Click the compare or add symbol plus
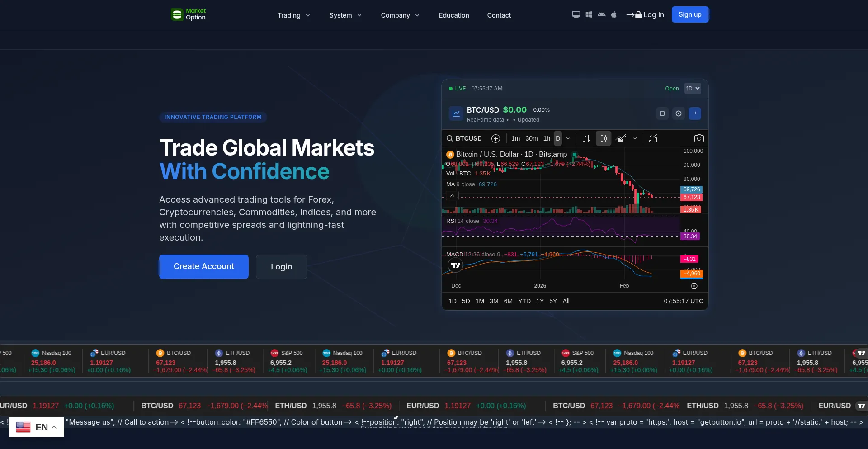Image resolution: width=868 pixels, height=449 pixels. 495,138
